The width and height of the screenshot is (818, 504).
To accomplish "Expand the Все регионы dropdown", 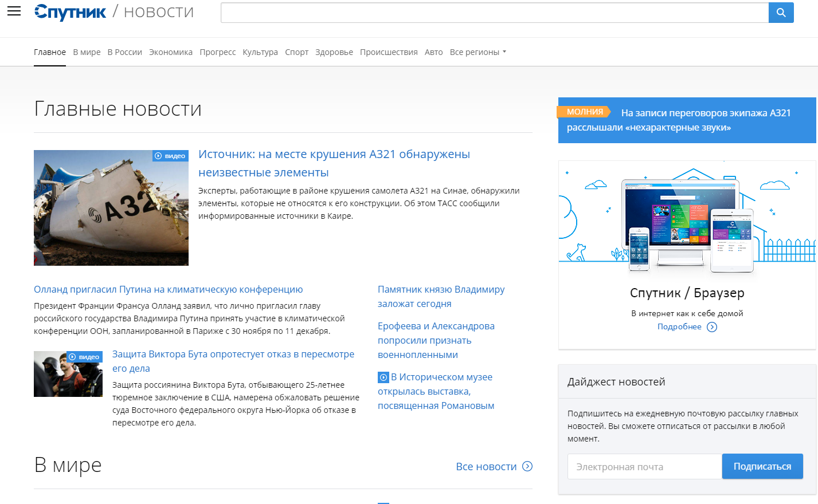I will coord(478,52).
